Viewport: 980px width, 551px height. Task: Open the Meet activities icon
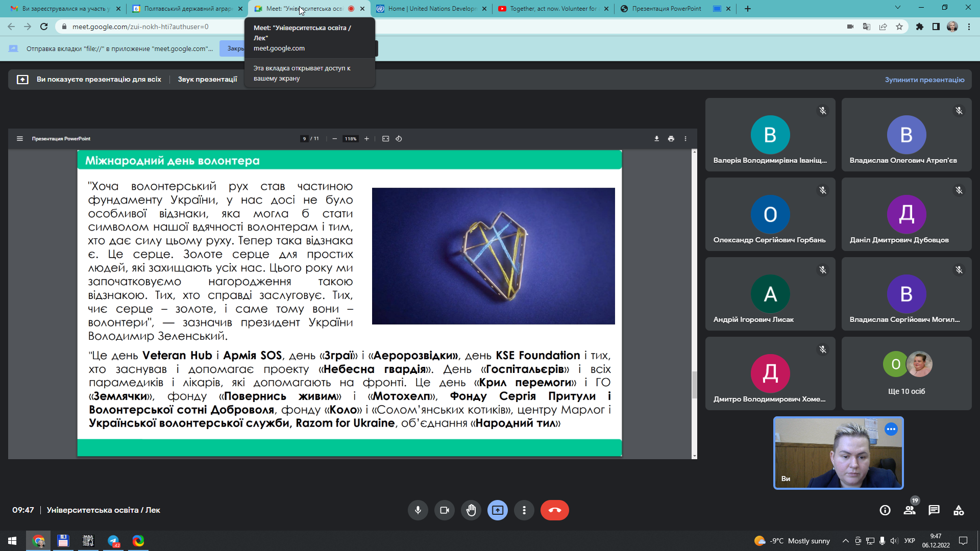point(959,510)
